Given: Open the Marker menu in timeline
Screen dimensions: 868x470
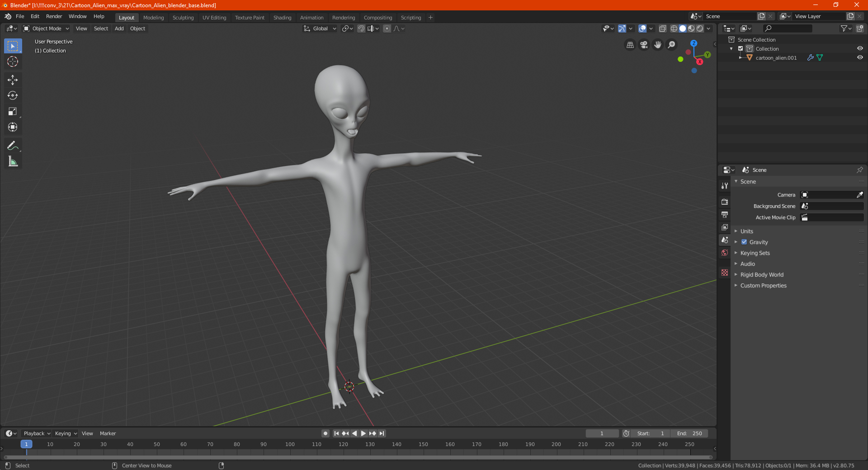Looking at the screenshot, I should 108,433.
